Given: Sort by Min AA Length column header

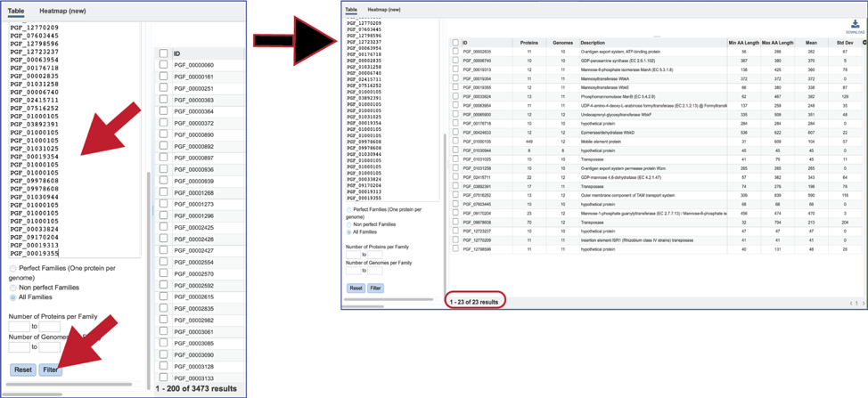Looking at the screenshot, I should [x=742, y=43].
